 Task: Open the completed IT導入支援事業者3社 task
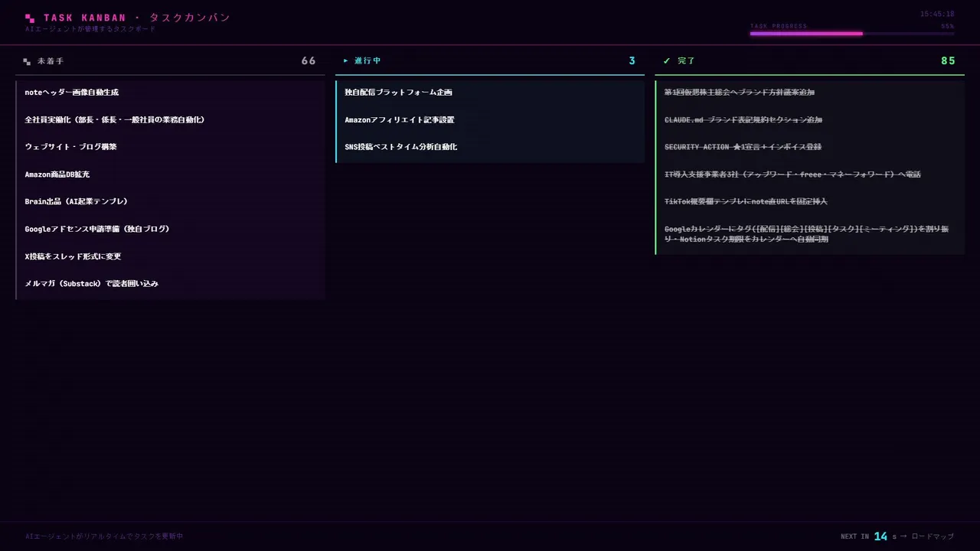[810, 174]
